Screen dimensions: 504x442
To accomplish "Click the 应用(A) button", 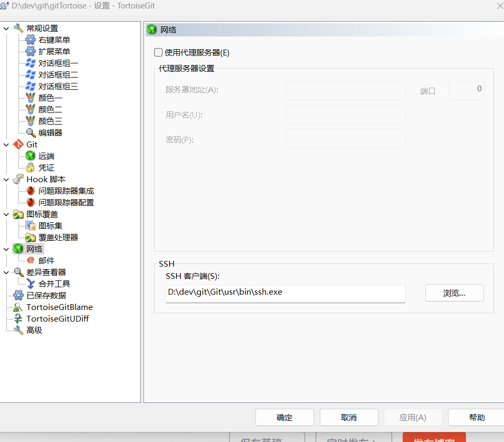I will (x=413, y=418).
